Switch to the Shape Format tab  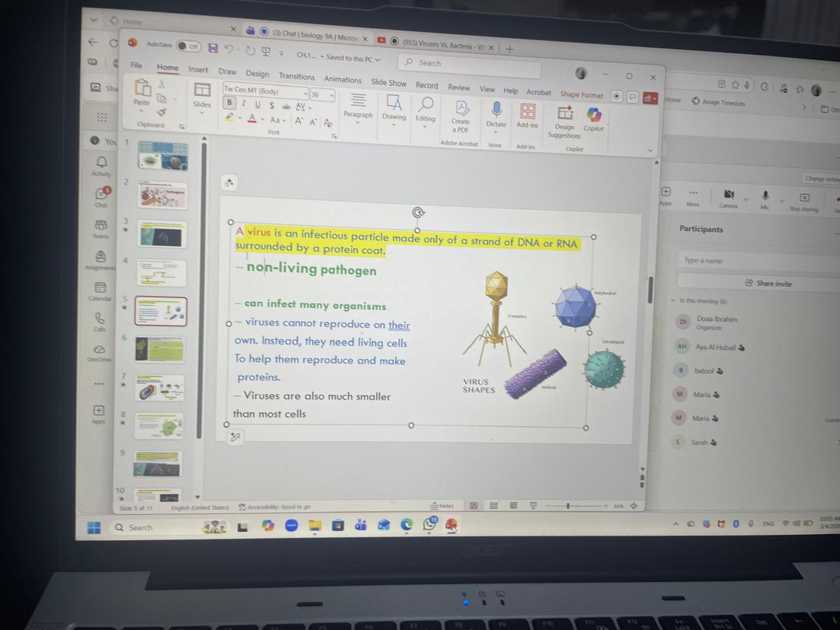[581, 94]
